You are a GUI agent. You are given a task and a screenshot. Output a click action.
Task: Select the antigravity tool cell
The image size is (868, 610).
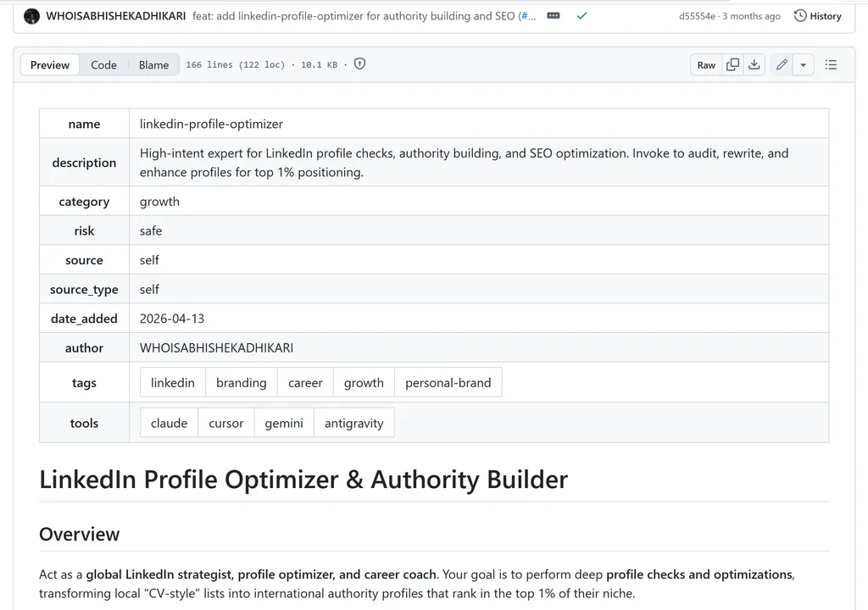(353, 423)
